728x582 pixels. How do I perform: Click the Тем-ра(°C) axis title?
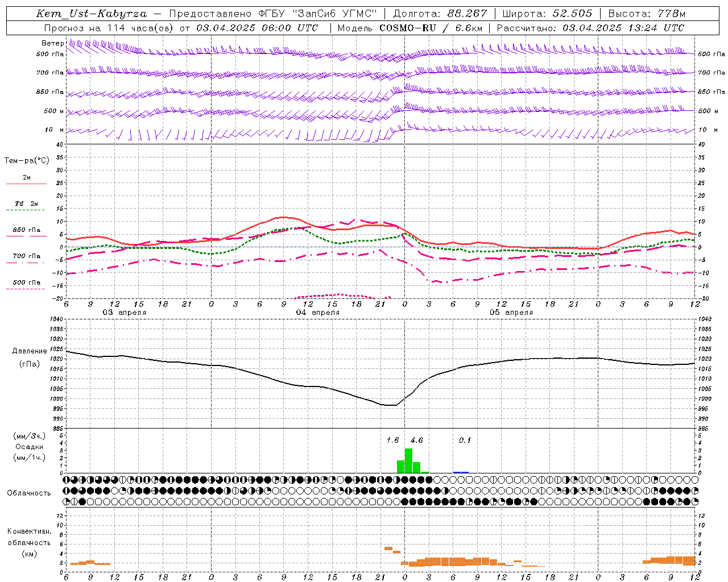pos(27,161)
